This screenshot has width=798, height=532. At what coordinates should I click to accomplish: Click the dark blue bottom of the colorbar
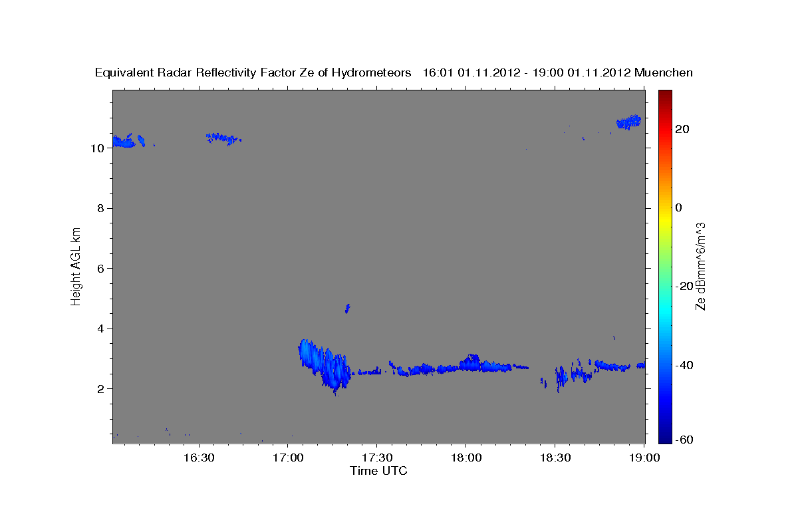664,436
